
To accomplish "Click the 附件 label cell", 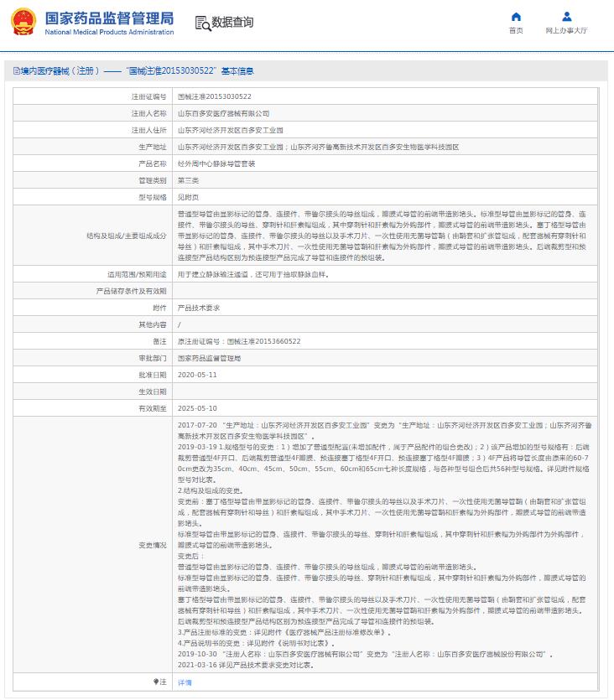I will click(92, 308).
